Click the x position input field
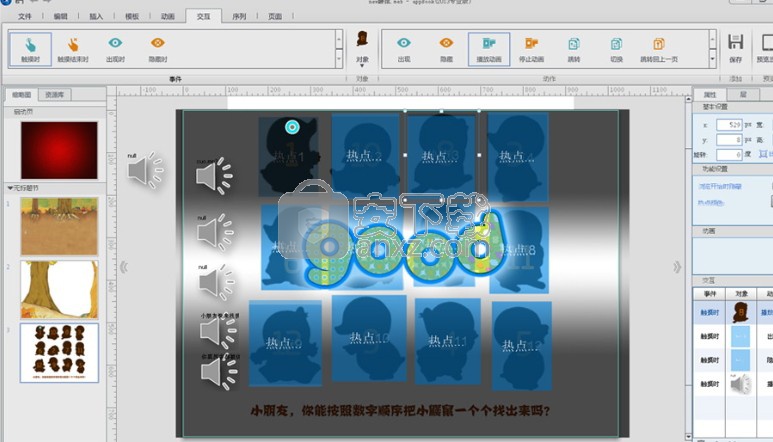Screen dimensions: 773x442 [x=729, y=125]
